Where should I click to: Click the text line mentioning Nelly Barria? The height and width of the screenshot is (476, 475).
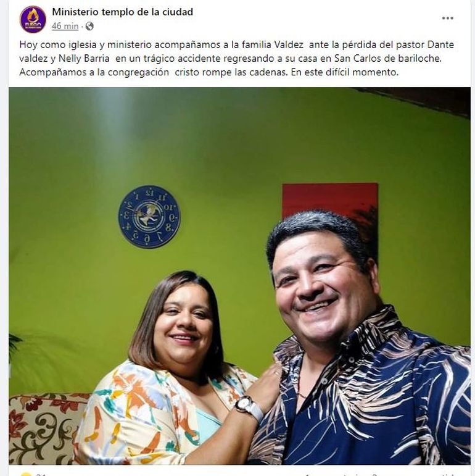(x=231, y=58)
